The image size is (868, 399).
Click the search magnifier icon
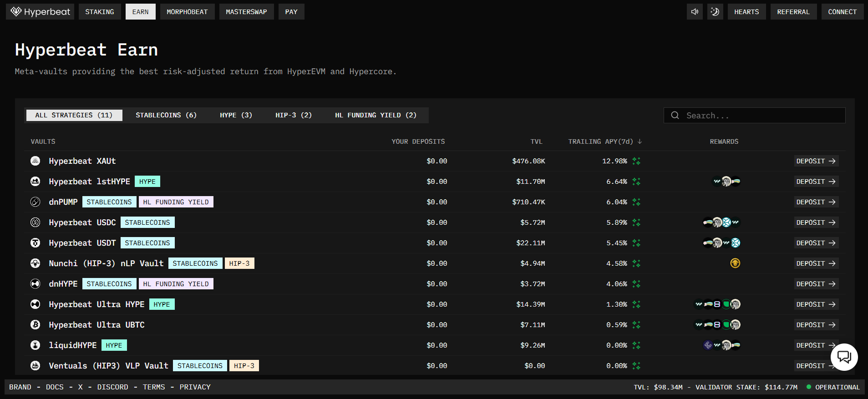[x=675, y=116]
